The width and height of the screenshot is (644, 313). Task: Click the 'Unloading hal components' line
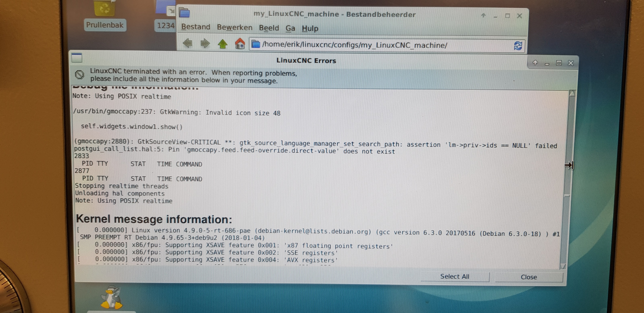[x=120, y=193]
